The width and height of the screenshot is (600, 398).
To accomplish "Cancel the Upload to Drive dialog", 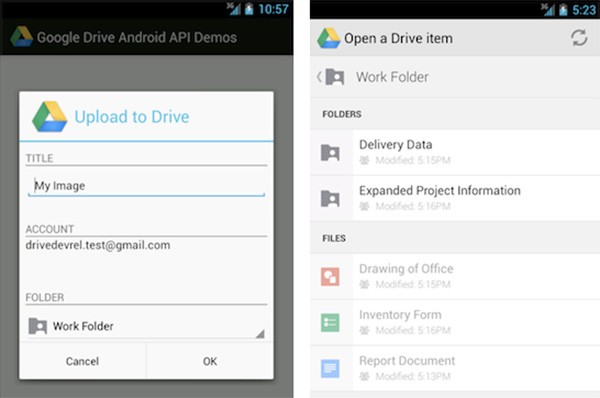I will click(83, 361).
